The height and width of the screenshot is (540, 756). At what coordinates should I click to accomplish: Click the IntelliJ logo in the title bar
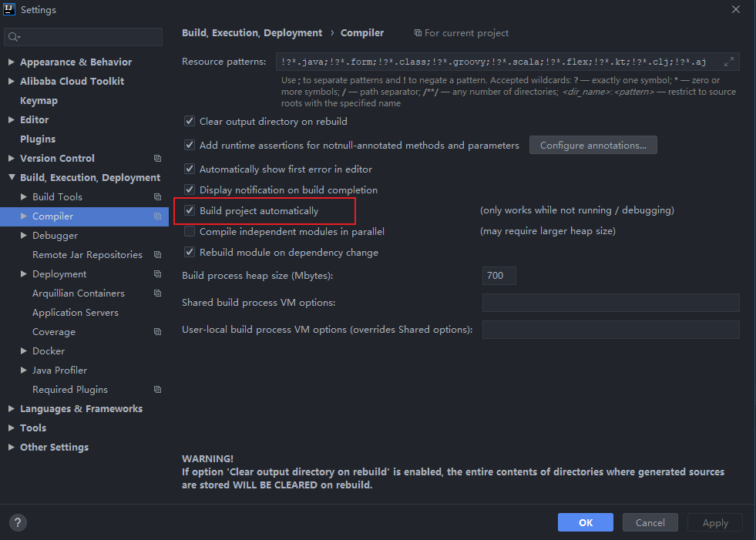[x=9, y=9]
